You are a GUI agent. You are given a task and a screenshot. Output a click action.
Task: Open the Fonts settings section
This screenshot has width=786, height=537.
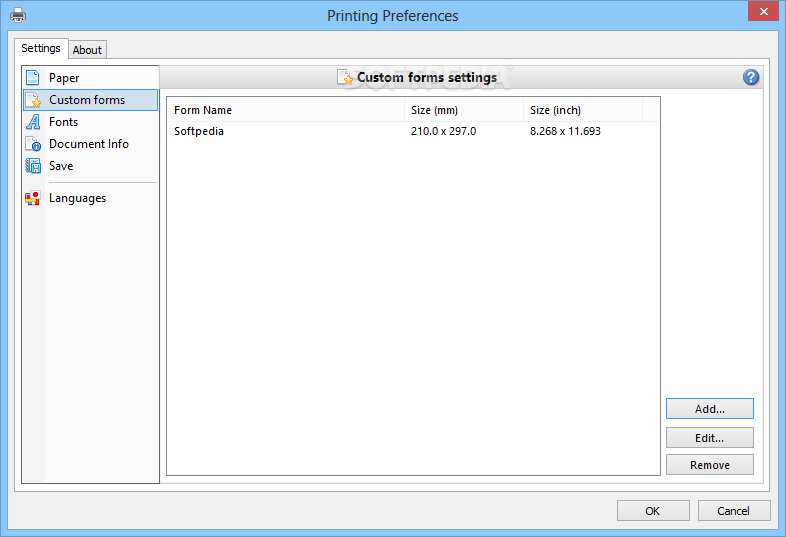click(x=90, y=122)
